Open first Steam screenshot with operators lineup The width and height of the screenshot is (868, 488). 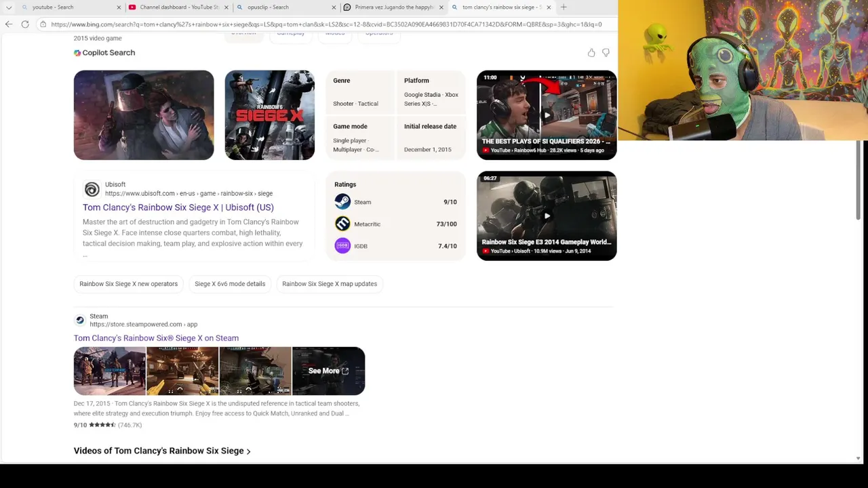(110, 371)
